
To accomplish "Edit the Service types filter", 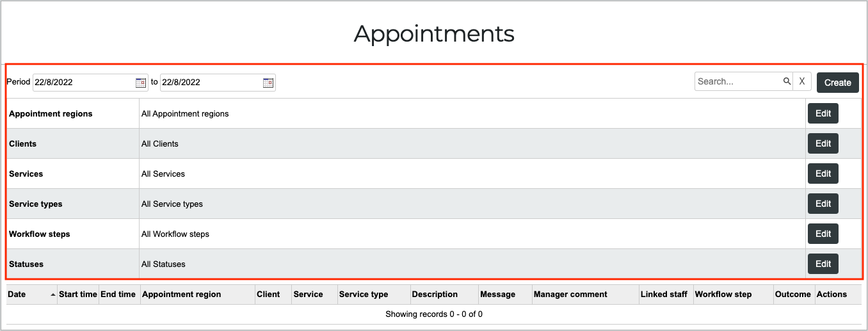I will [x=823, y=204].
